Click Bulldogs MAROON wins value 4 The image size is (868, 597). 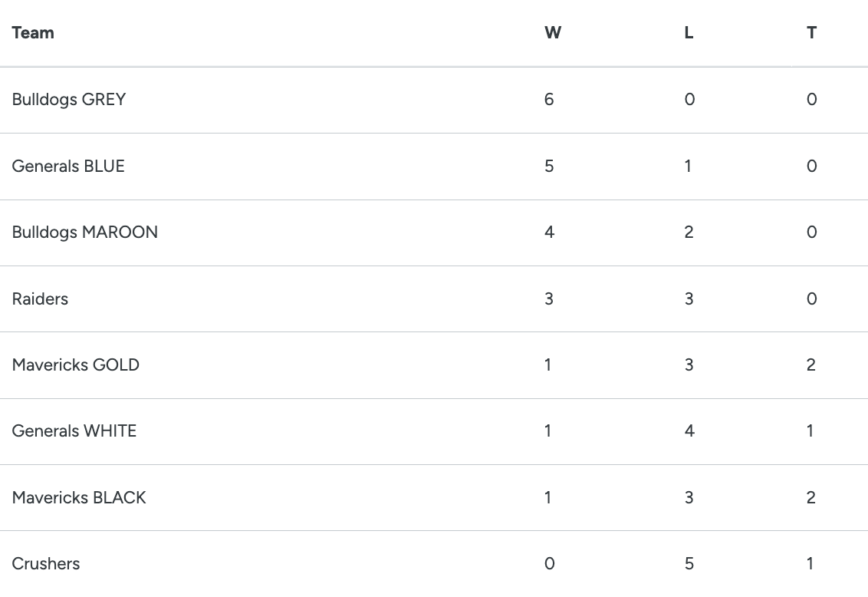point(549,233)
